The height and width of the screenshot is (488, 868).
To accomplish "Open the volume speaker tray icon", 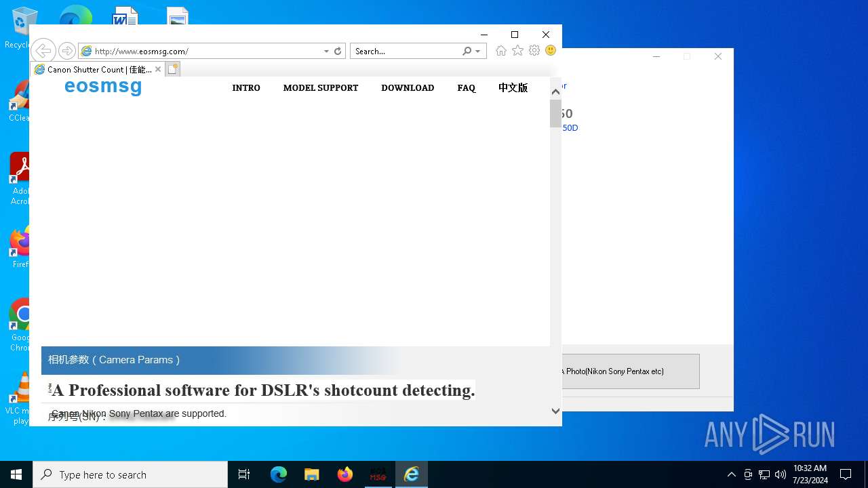I will click(781, 474).
